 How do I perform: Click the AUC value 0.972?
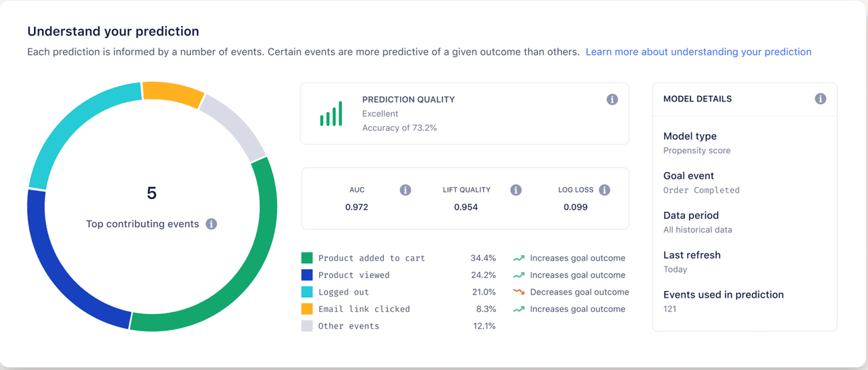(x=357, y=207)
